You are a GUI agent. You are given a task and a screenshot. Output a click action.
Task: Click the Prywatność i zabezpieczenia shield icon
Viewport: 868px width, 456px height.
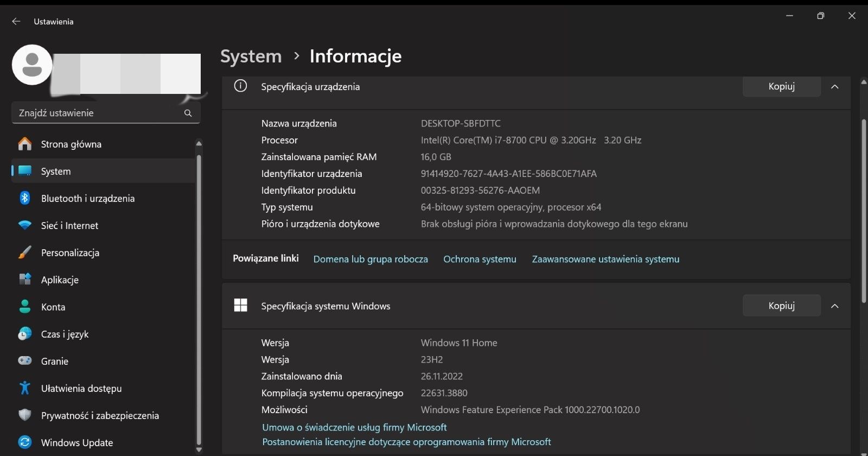25,415
